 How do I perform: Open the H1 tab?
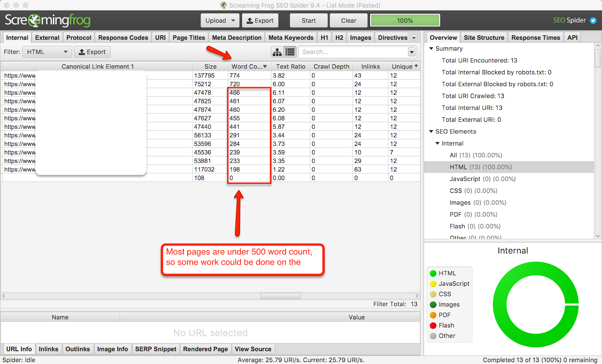click(324, 38)
